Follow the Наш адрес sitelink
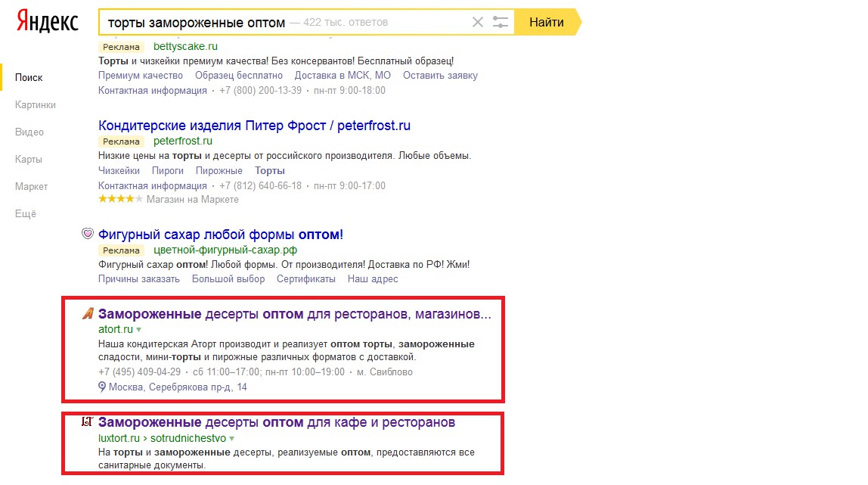The image size is (868, 485). tap(373, 279)
